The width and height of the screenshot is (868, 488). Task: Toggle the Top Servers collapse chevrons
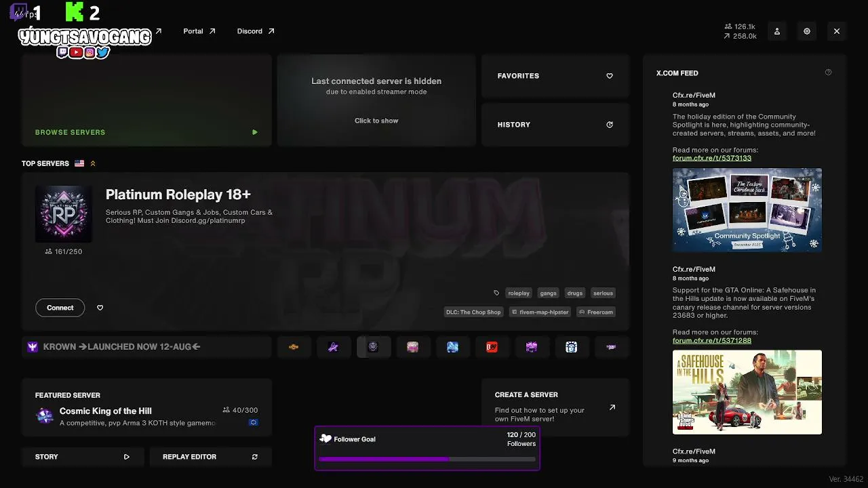pos(93,163)
